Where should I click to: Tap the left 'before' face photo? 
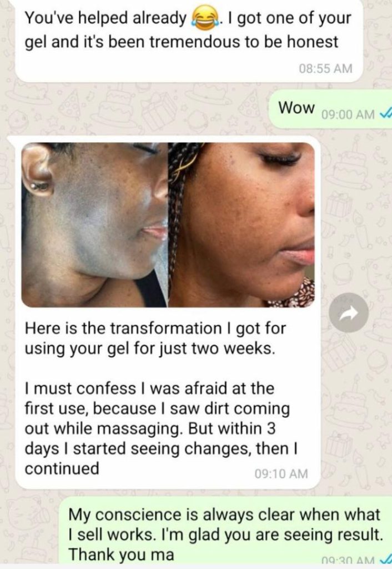click(94, 224)
